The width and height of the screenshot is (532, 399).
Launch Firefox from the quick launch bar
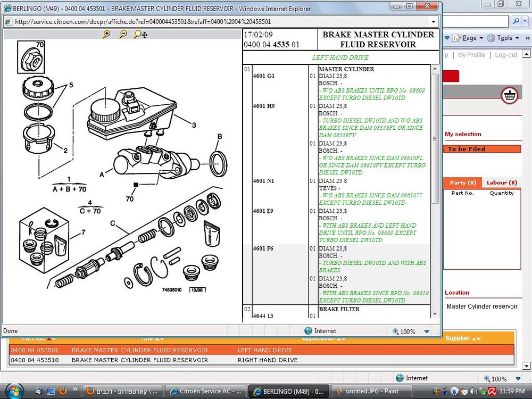point(63,391)
